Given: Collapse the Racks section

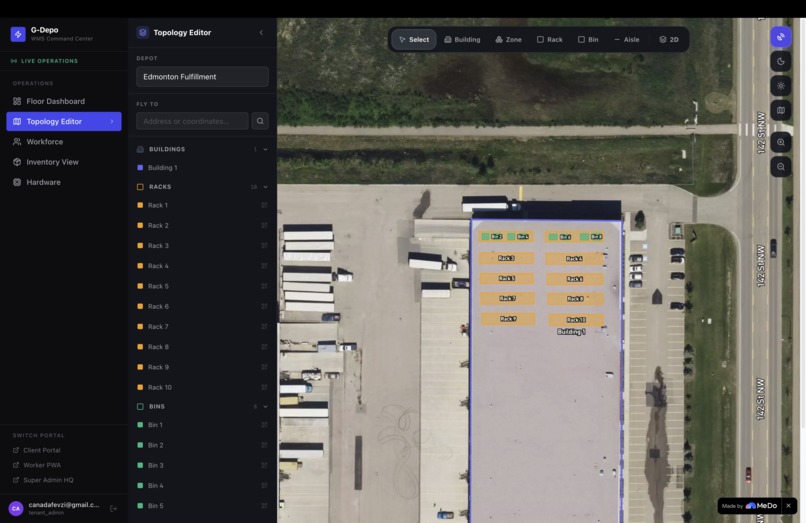Looking at the screenshot, I should 265,187.
